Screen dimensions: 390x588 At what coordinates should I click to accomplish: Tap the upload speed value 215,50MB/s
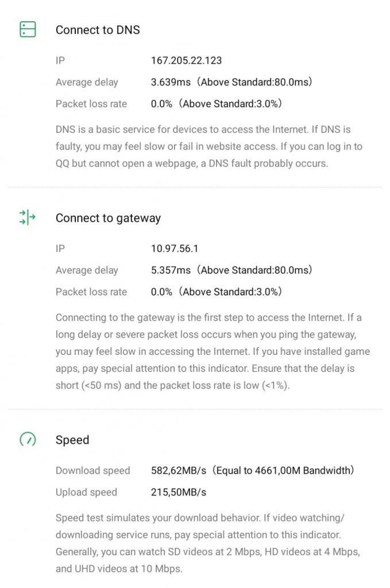pos(178,492)
